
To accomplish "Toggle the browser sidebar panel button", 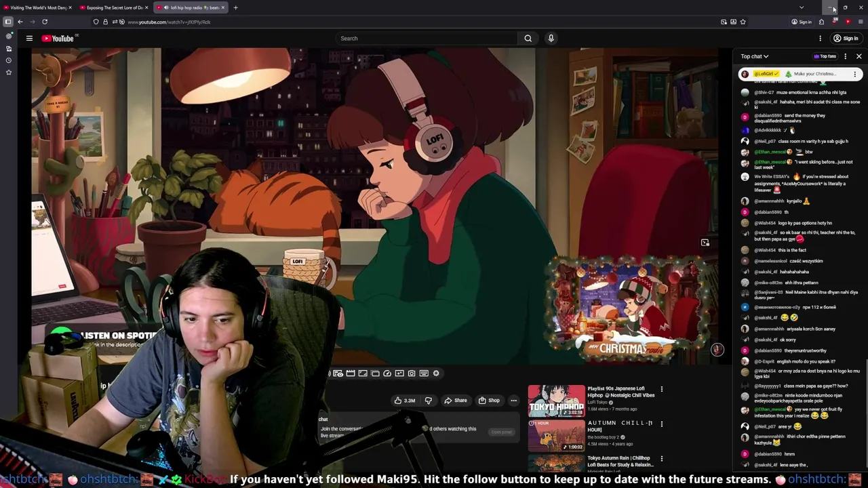I will coord(8,22).
